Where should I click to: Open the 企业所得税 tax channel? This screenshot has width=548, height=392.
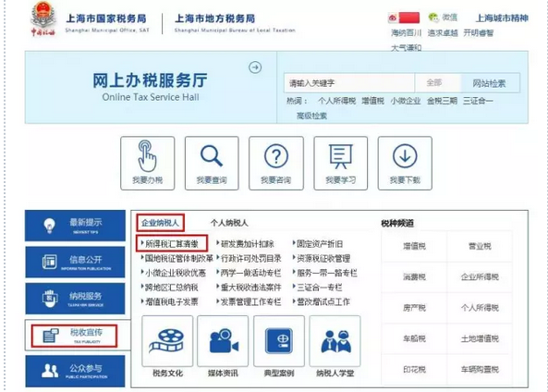pyautogui.click(x=480, y=277)
